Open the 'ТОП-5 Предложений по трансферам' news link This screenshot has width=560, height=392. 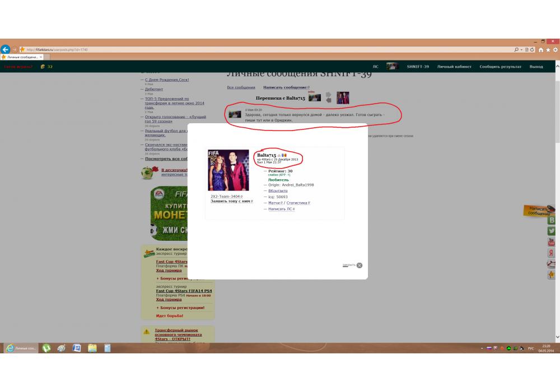(x=174, y=103)
